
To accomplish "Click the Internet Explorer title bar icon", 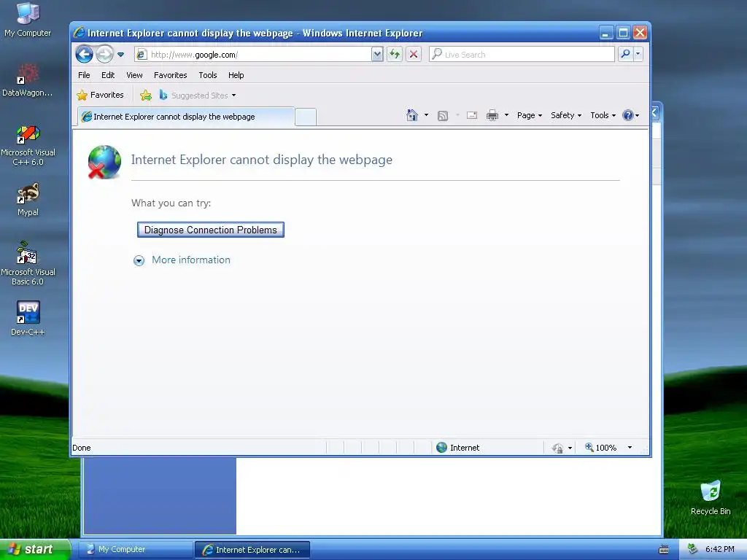I will click(79, 32).
